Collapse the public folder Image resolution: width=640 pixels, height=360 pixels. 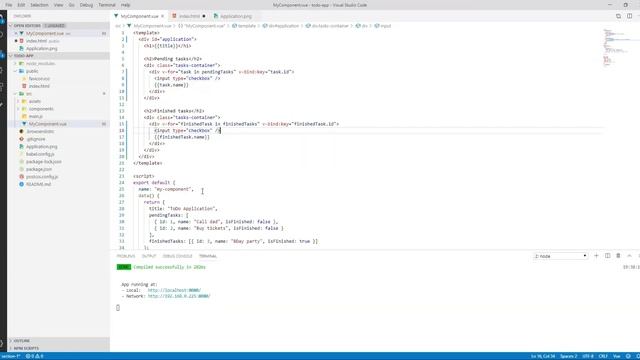pos(16,71)
